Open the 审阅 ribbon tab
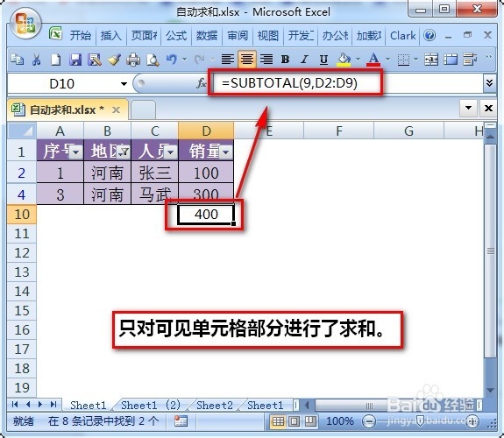This screenshot has height=438, width=504. coord(238,36)
